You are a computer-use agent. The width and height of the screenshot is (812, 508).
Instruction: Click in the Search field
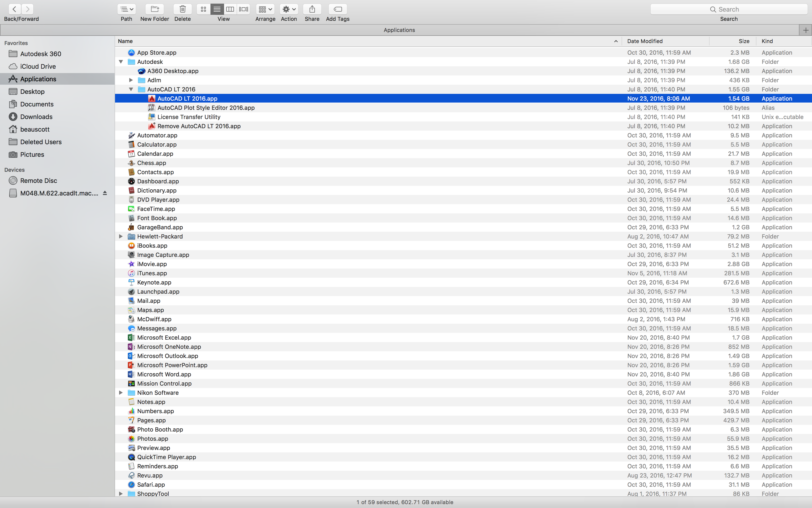pyautogui.click(x=729, y=9)
